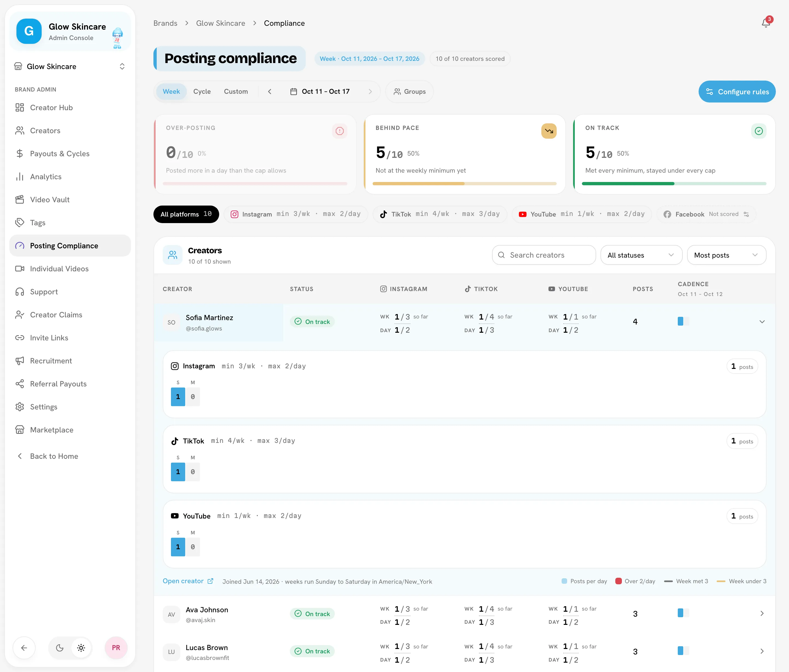Open Referral Payouts

[x=70, y=384]
